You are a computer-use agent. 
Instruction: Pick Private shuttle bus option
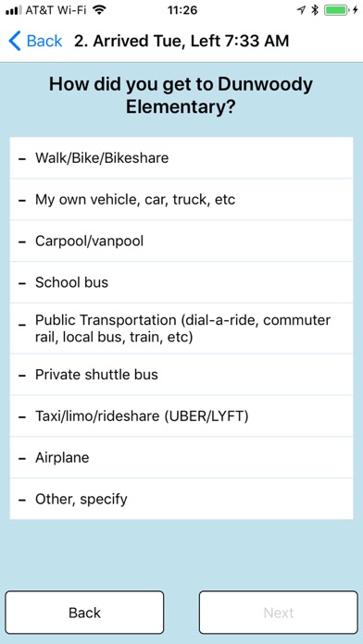pyautogui.click(x=181, y=375)
